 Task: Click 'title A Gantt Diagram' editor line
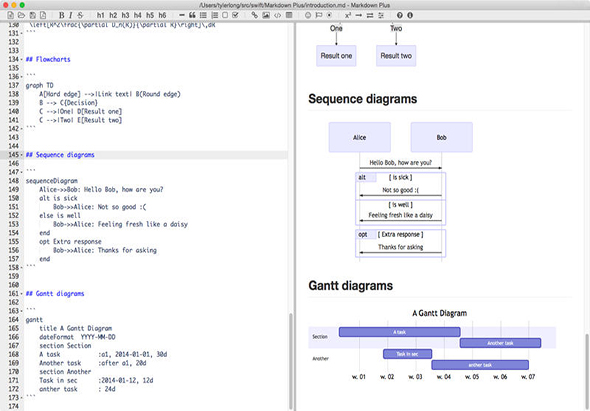coord(76,328)
